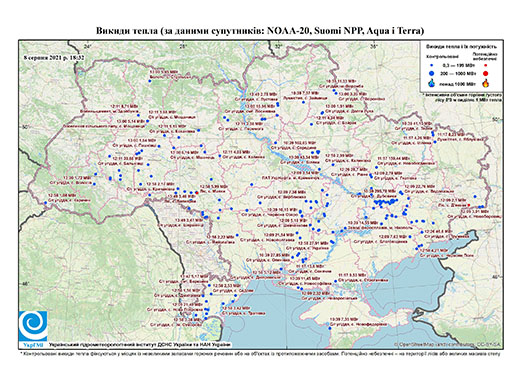Click the date stamp 8 серпня 2021

tap(54, 57)
